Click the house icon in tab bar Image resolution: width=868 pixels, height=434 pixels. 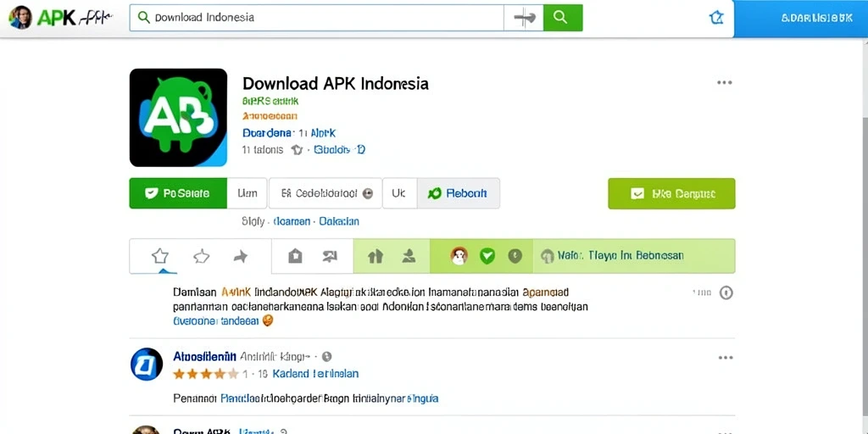[295, 256]
